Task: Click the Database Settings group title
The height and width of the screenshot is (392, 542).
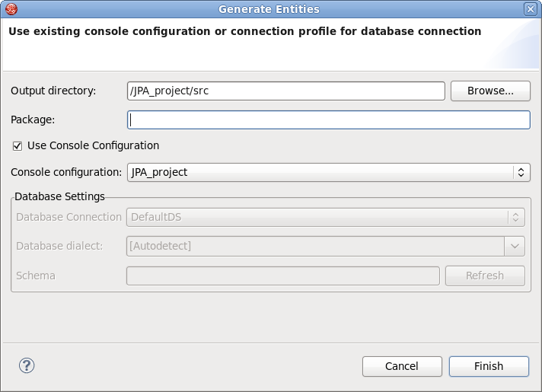Action: pyautogui.click(x=59, y=196)
